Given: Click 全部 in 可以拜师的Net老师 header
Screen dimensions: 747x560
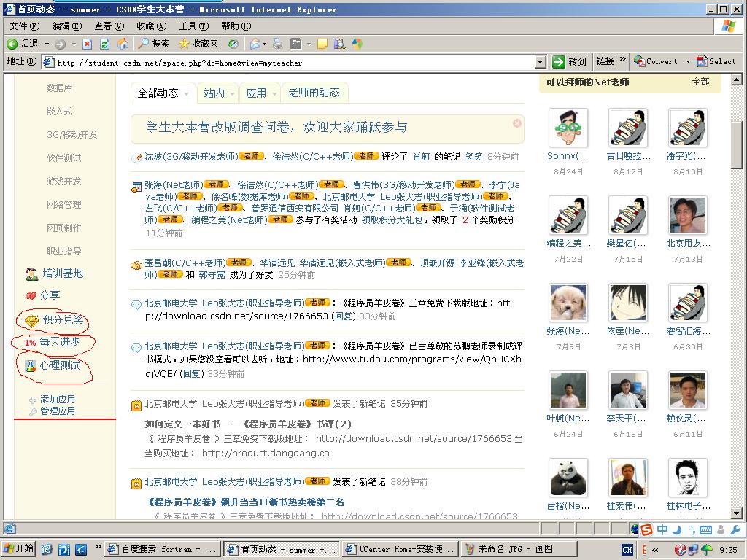Looking at the screenshot, I should click(x=700, y=82).
